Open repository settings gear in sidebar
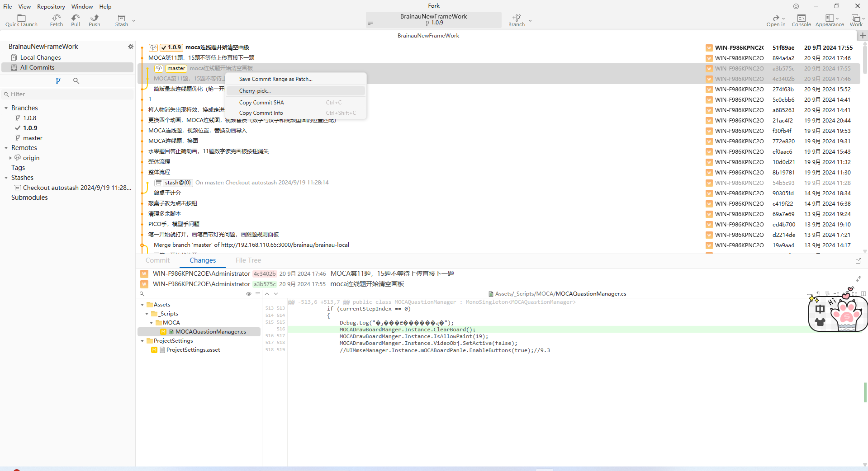This screenshot has height=471, width=868. [131, 47]
